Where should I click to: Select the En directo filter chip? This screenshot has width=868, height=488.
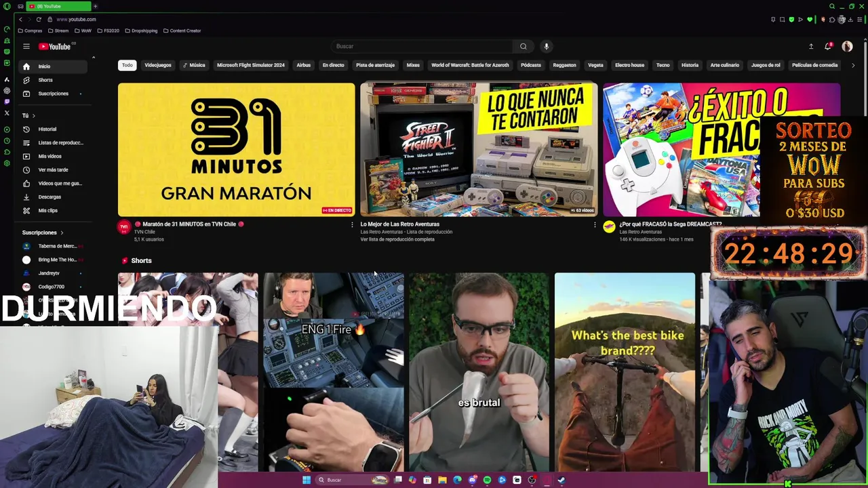[333, 65]
